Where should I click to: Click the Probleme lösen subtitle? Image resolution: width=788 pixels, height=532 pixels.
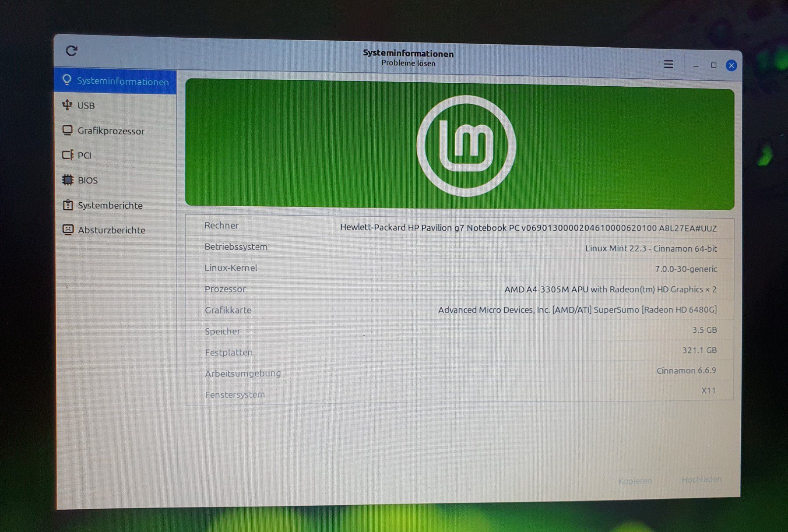[408, 63]
